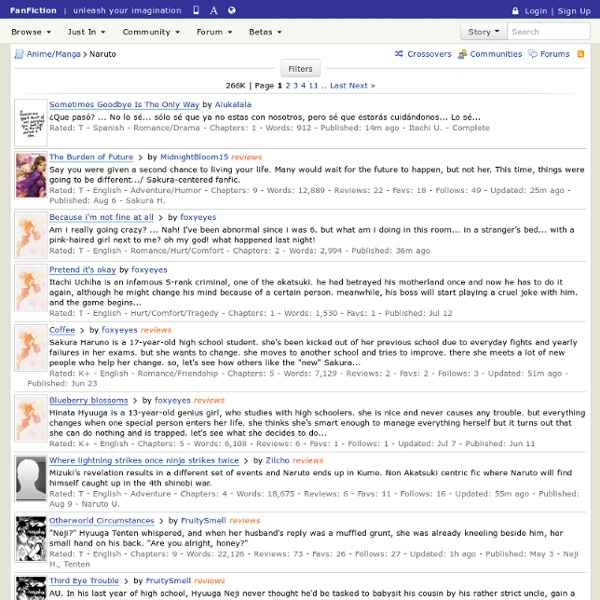Click the font size 'A' icon
Screen dimensions: 600x600
(x=214, y=11)
